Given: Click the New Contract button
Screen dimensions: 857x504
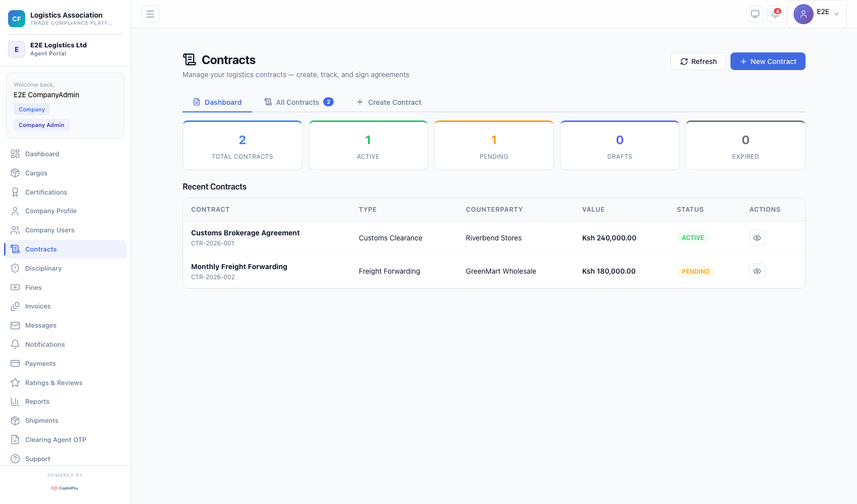Looking at the screenshot, I should 767,61.
